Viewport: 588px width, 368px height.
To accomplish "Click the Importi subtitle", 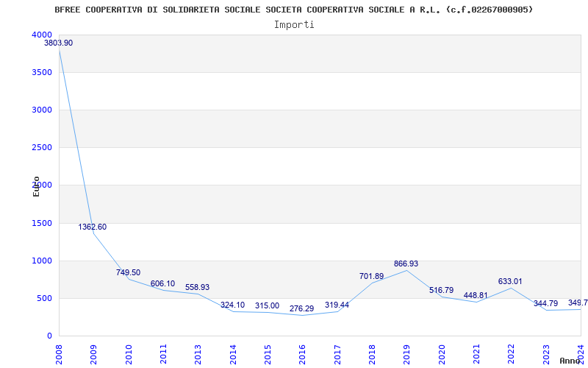I will click(x=294, y=24).
